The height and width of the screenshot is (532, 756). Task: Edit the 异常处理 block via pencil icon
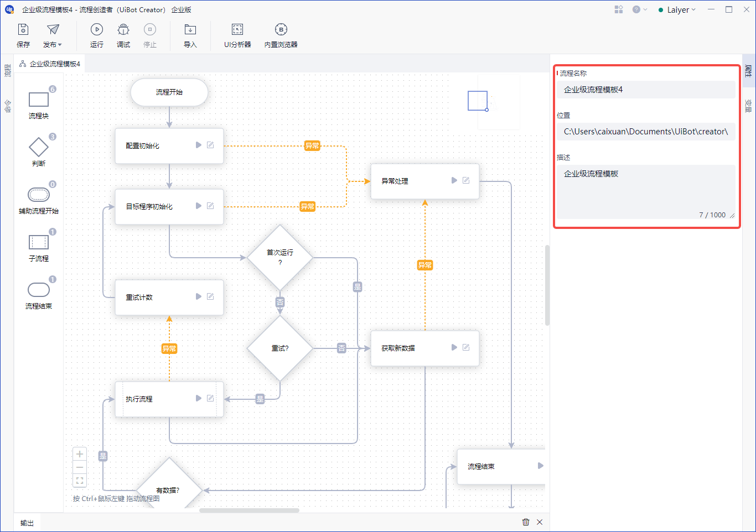click(x=466, y=180)
